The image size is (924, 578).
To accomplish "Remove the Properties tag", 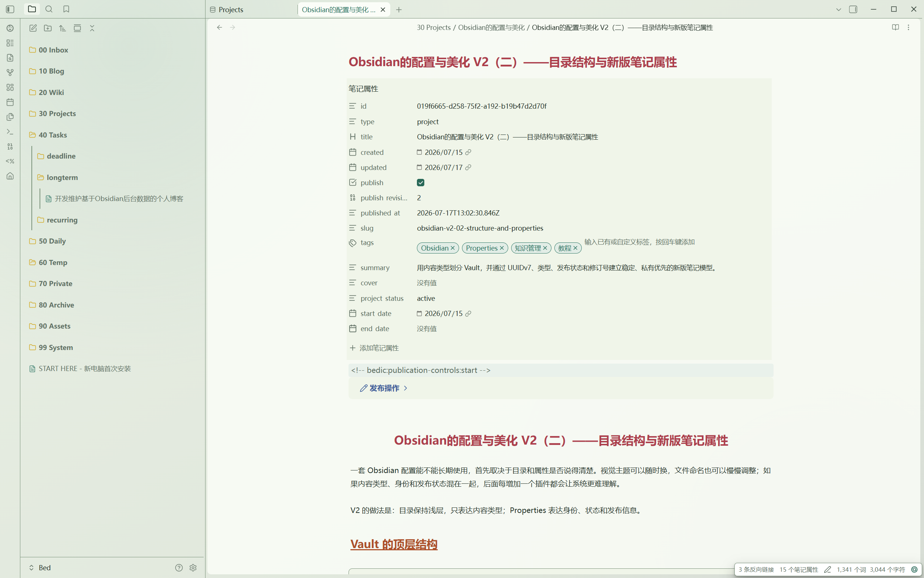I will point(502,248).
